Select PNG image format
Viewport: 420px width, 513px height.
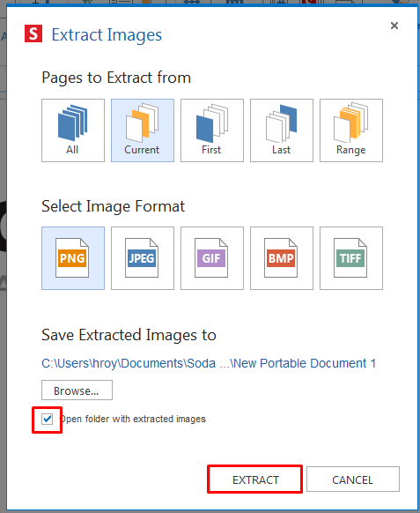[73, 258]
